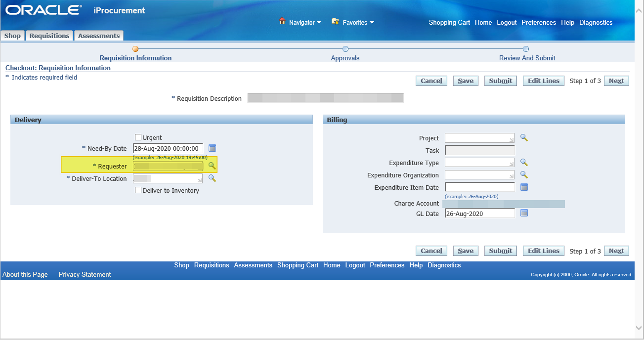644x340 pixels.
Task: Open calendar picker for GL Date
Action: [x=524, y=213]
